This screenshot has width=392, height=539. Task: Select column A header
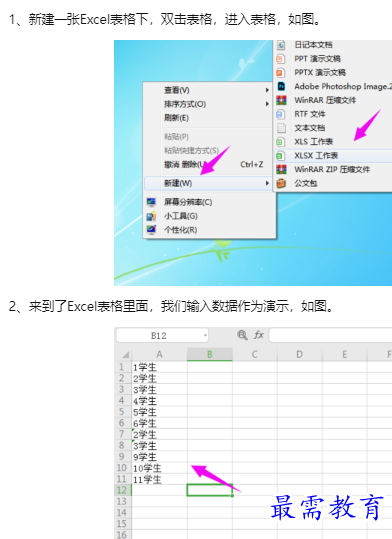pyautogui.click(x=160, y=354)
